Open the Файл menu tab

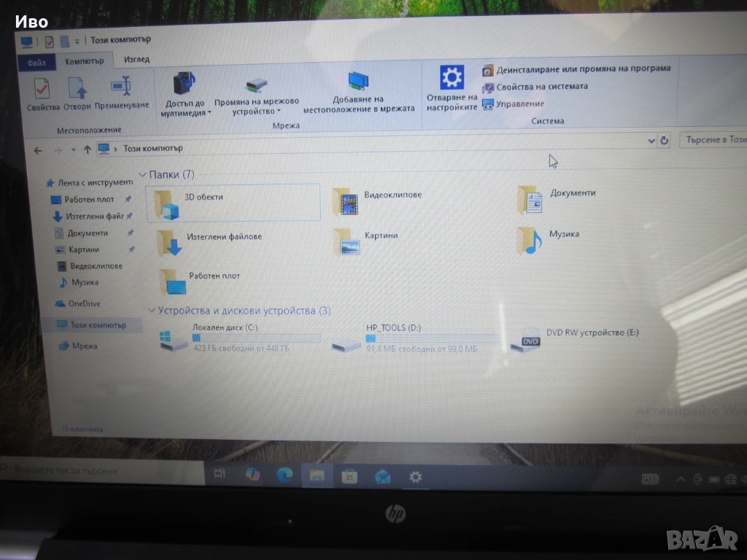(x=36, y=63)
